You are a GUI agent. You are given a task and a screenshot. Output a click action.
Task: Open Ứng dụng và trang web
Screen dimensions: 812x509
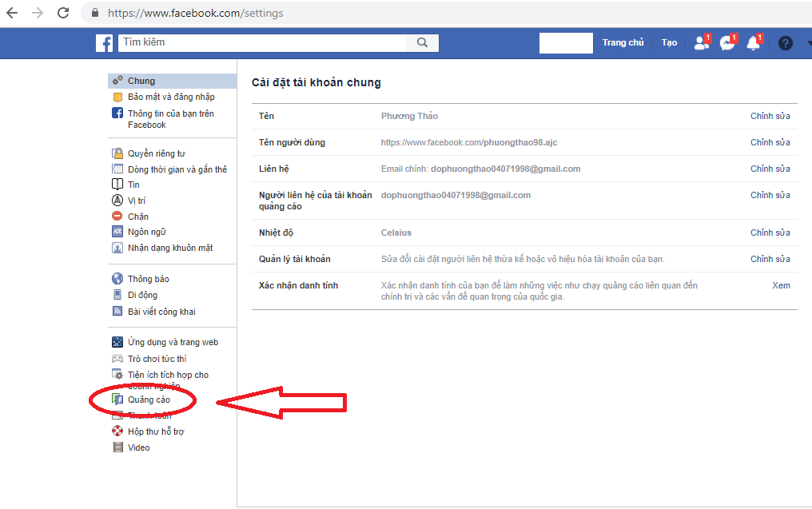173,342
